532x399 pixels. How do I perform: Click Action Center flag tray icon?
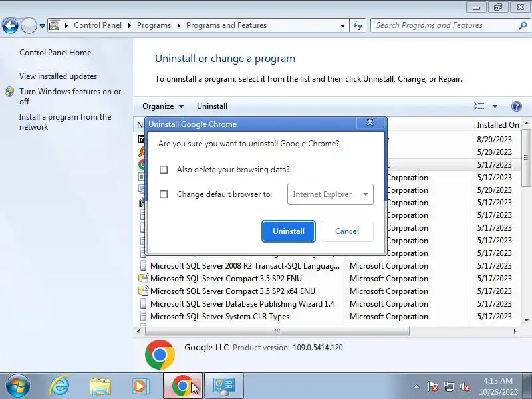(x=432, y=386)
